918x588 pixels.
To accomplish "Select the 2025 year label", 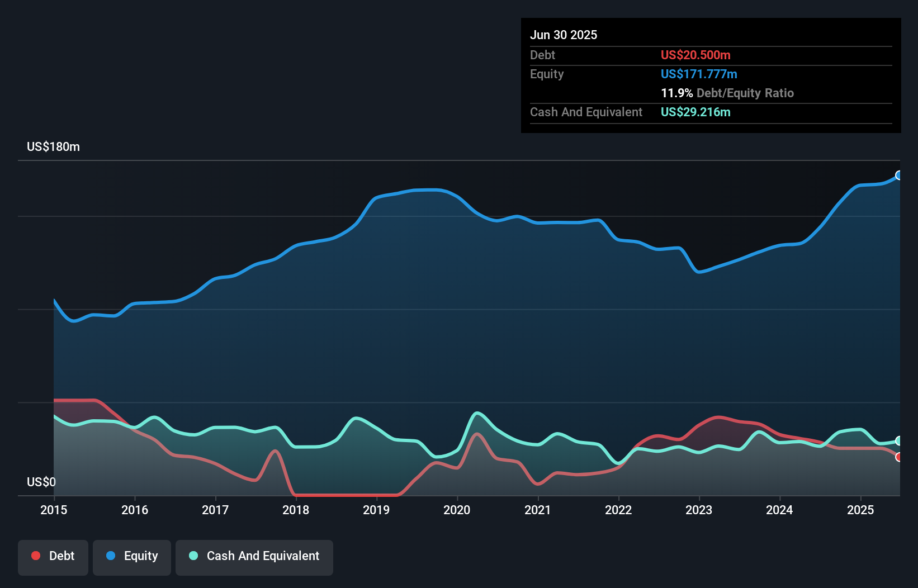I will (860, 510).
